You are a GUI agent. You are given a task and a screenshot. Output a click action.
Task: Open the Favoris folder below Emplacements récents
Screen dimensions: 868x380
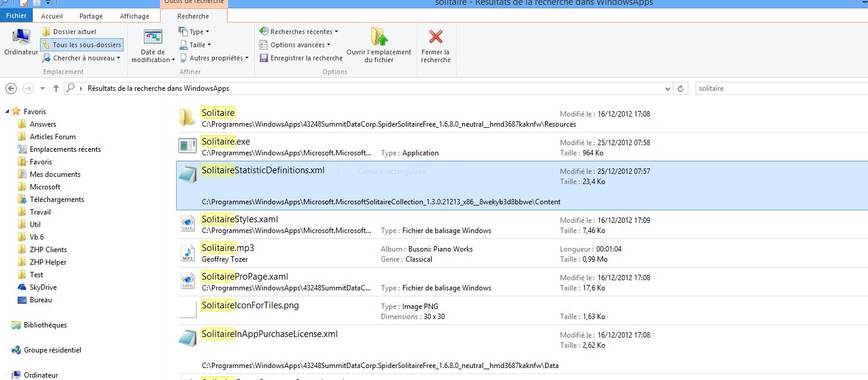35,162
